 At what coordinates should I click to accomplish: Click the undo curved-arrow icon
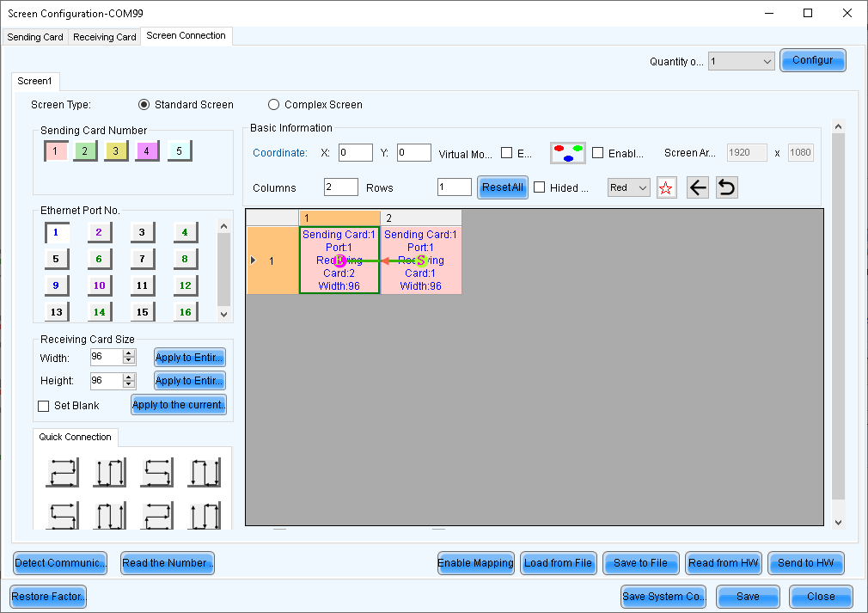tap(726, 187)
